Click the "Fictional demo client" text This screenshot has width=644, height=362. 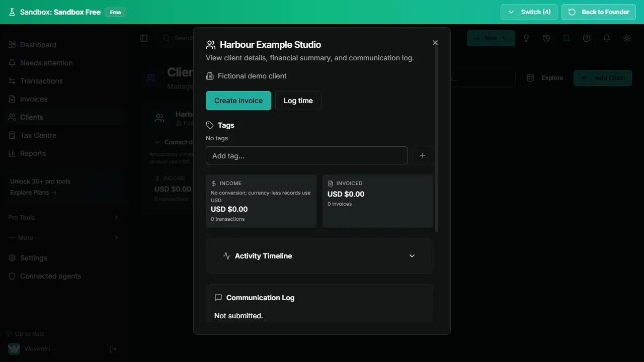(x=252, y=76)
